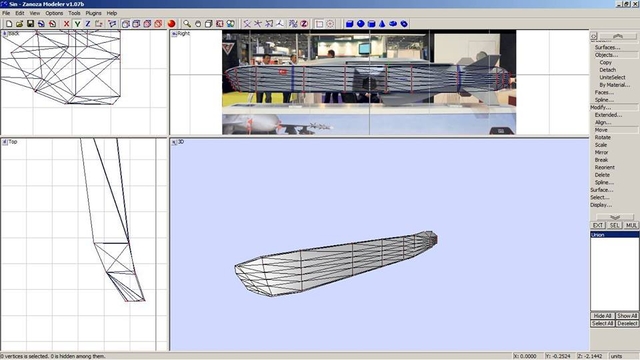Viewport: 640px width, 360px height.
Task: Toggle the Y axis constraint
Action: pyautogui.click(x=77, y=24)
